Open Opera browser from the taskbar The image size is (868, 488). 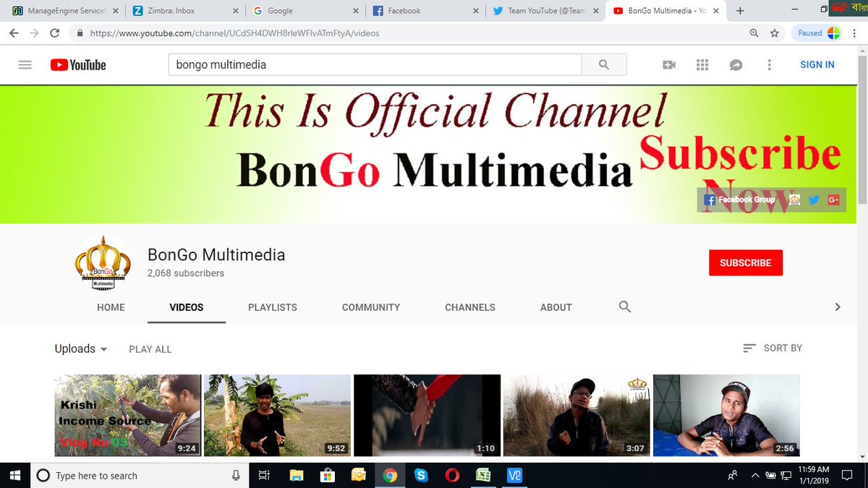click(452, 475)
